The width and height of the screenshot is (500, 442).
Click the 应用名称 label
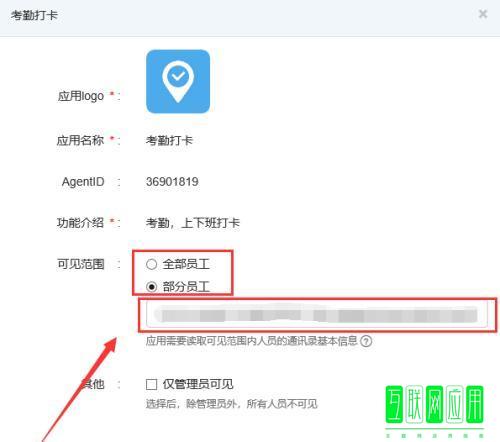[80, 140]
